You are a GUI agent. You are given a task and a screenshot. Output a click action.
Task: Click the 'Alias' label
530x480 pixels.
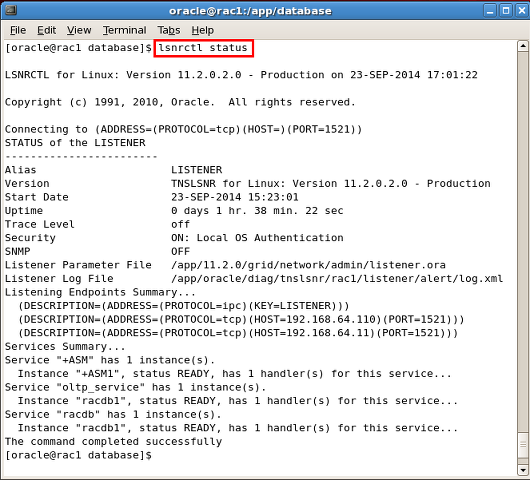tap(20, 170)
